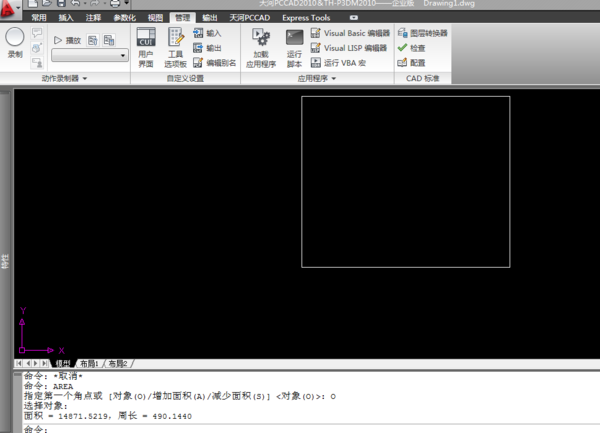Start action recording with the 录制 button

coord(15,43)
